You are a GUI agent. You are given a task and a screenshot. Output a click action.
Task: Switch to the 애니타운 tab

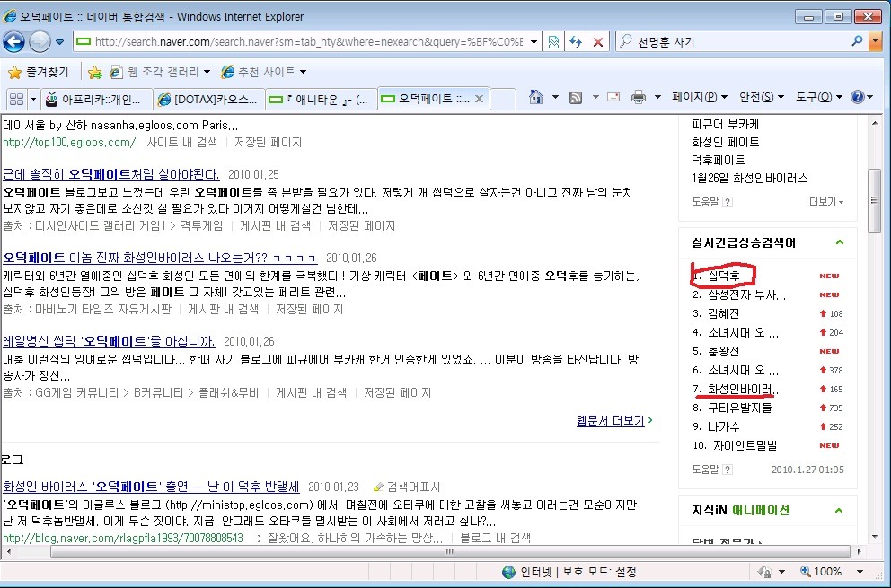point(321,100)
